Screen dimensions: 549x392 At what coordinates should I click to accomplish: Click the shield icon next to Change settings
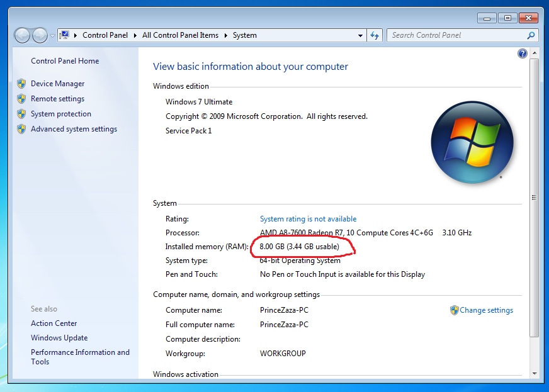[454, 310]
